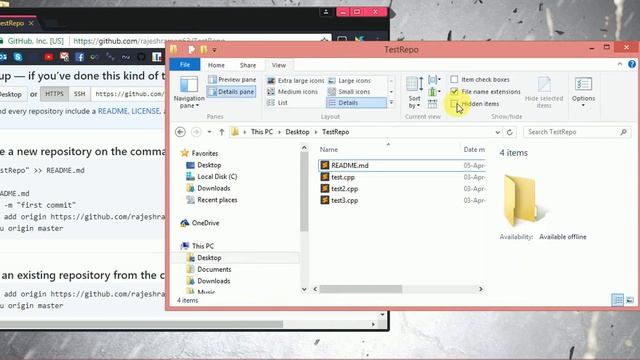Select This PC in navigation pane
The height and width of the screenshot is (360, 640).
click(202, 246)
